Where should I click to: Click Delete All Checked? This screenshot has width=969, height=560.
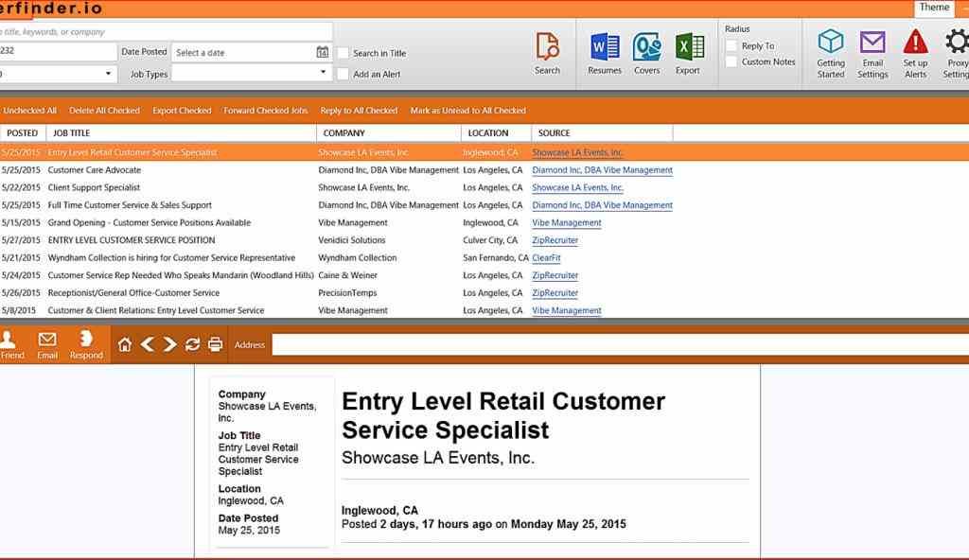[104, 111]
